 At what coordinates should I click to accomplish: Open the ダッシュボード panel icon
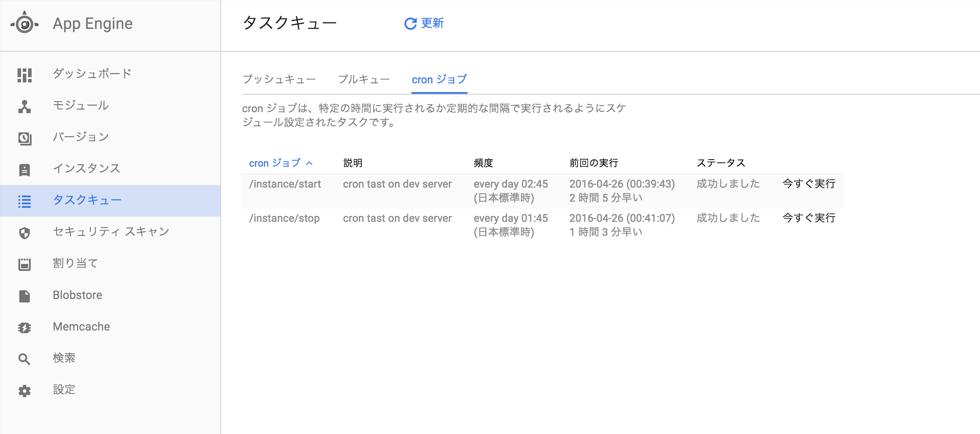coord(25,75)
